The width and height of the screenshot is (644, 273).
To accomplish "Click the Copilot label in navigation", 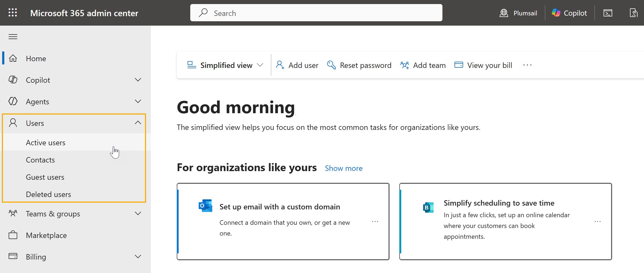I will click(38, 80).
